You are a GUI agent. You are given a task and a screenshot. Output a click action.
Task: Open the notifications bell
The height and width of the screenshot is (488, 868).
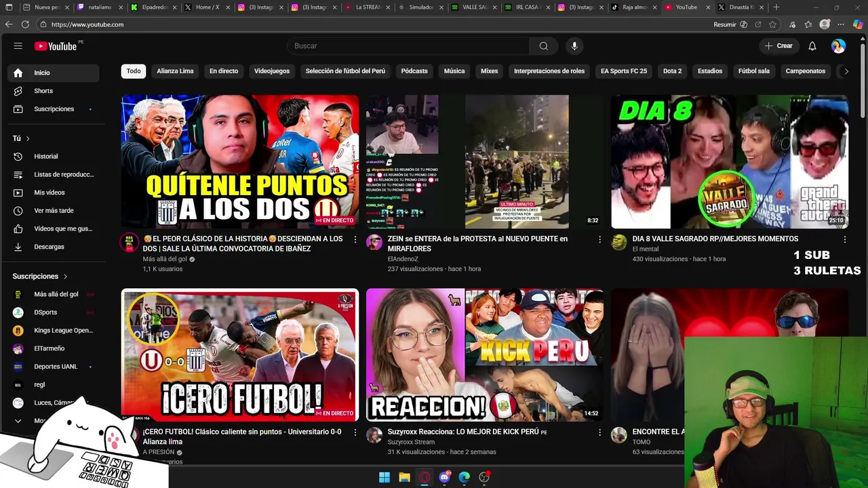812,46
